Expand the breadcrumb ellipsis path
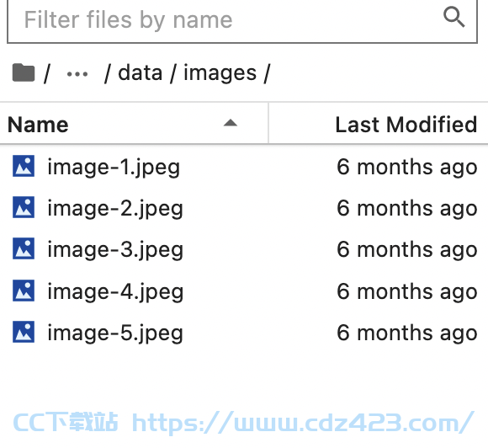This screenshot has width=488, height=448. [x=77, y=74]
